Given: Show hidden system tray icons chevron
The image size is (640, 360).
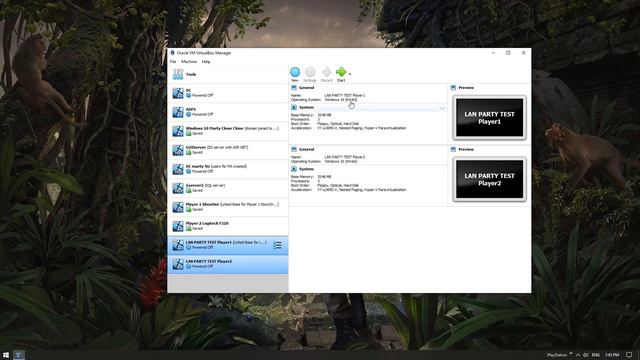Looking at the screenshot, I should [x=578, y=355].
